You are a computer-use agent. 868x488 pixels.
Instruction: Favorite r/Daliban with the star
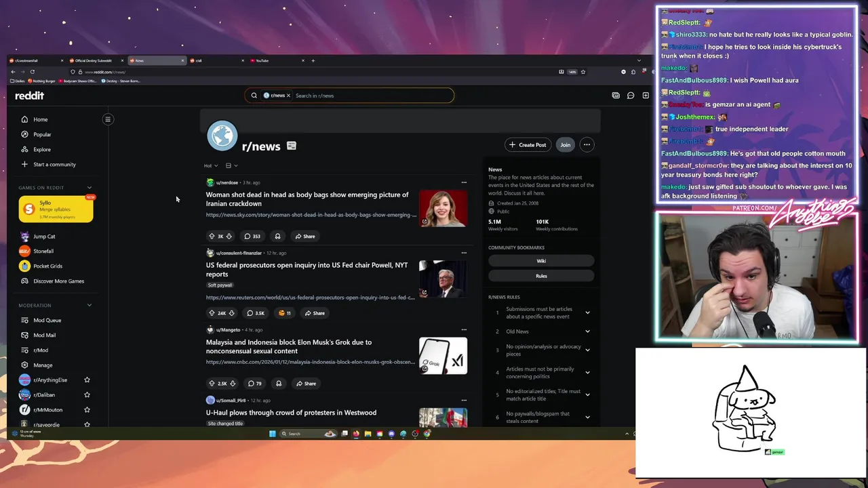click(87, 394)
